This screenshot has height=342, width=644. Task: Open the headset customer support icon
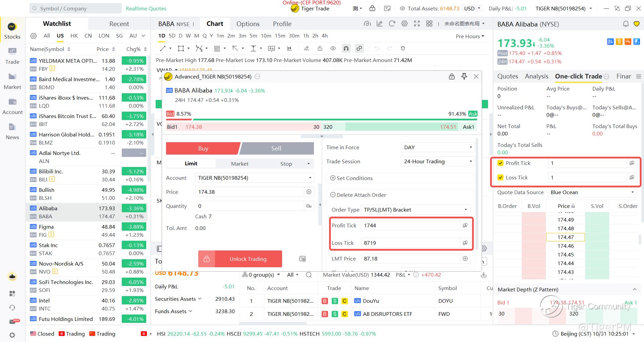(12, 307)
